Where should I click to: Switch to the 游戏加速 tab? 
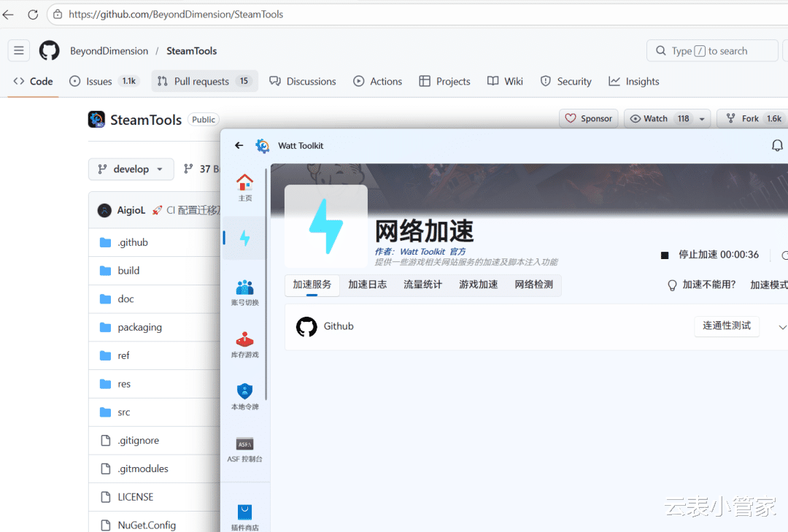479,285
